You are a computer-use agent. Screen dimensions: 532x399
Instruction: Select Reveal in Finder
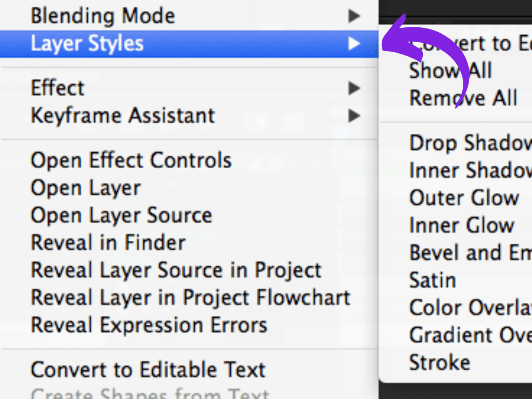108,242
